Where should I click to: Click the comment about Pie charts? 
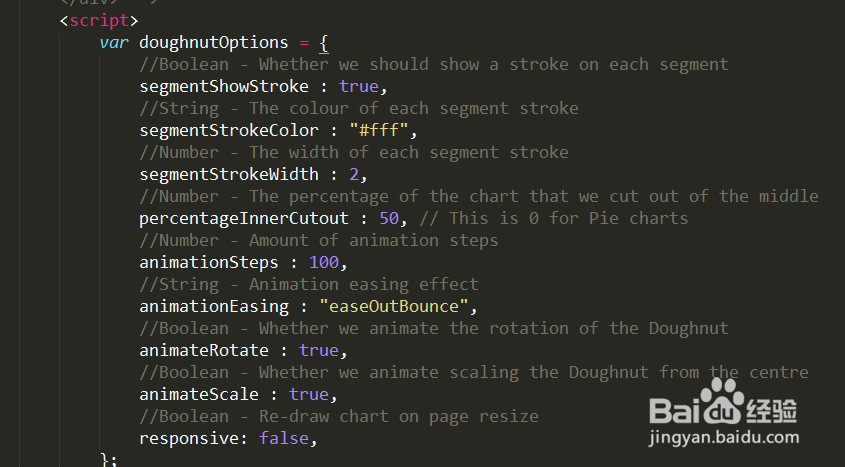pos(553,219)
